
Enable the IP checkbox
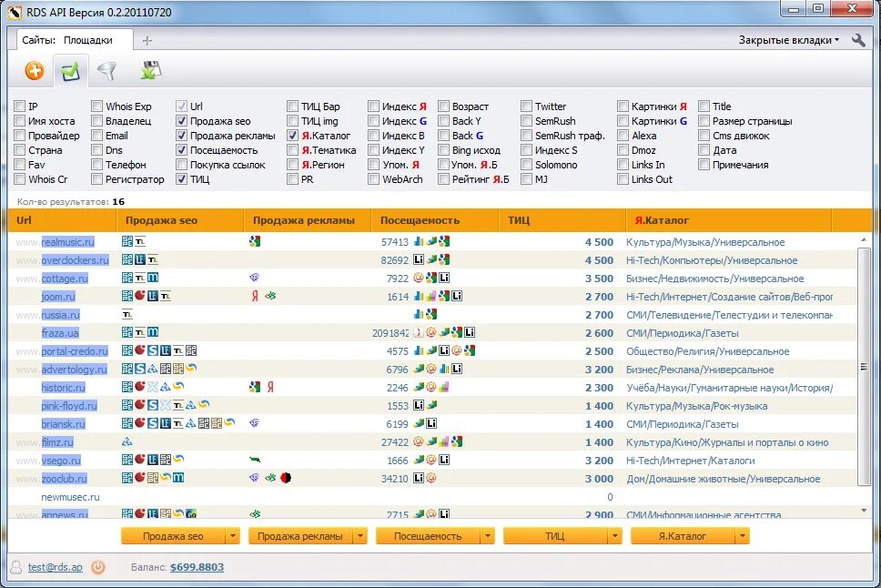point(20,106)
